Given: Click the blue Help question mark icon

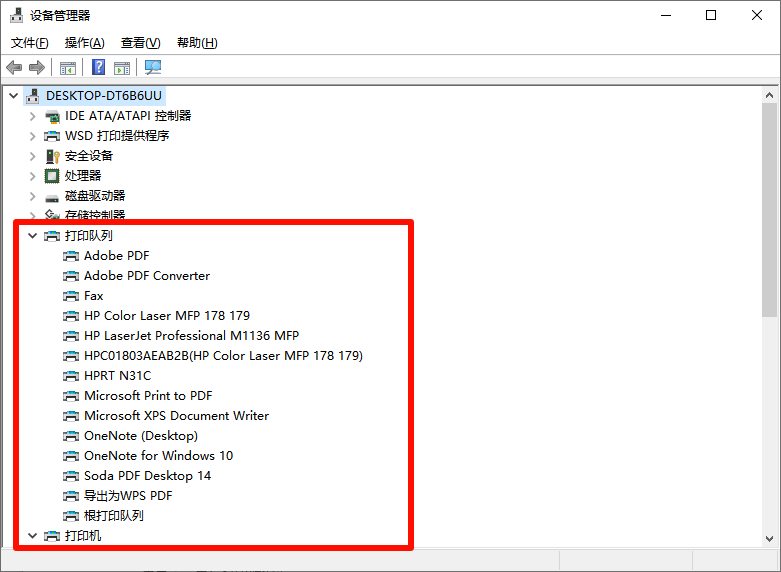Looking at the screenshot, I should tap(99, 67).
